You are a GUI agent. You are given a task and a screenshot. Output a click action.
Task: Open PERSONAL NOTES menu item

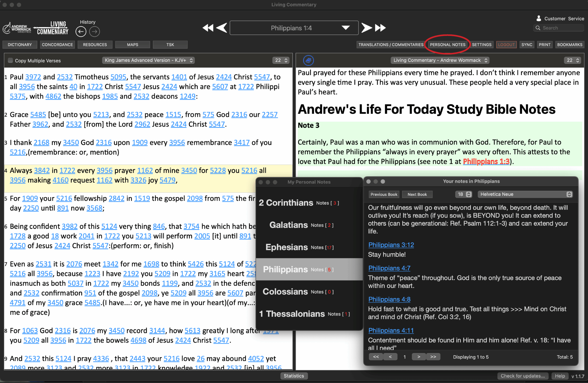point(447,45)
